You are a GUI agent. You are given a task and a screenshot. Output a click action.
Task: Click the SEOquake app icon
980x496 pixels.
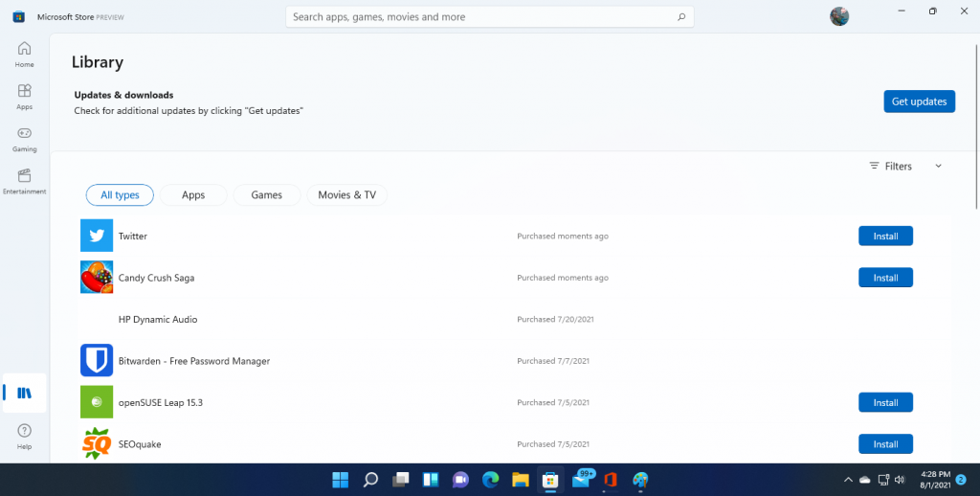pos(97,443)
